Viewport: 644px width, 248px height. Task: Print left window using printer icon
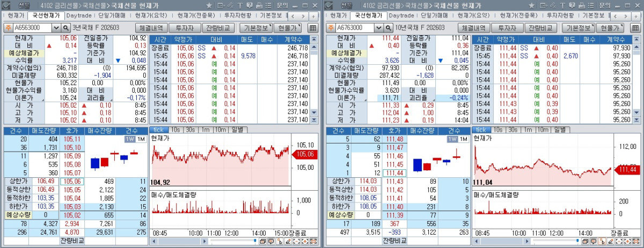tap(259, 5)
